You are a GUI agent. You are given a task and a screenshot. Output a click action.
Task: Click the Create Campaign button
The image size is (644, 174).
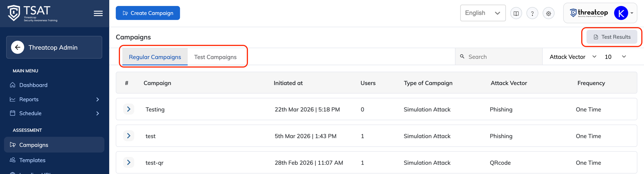click(x=148, y=13)
